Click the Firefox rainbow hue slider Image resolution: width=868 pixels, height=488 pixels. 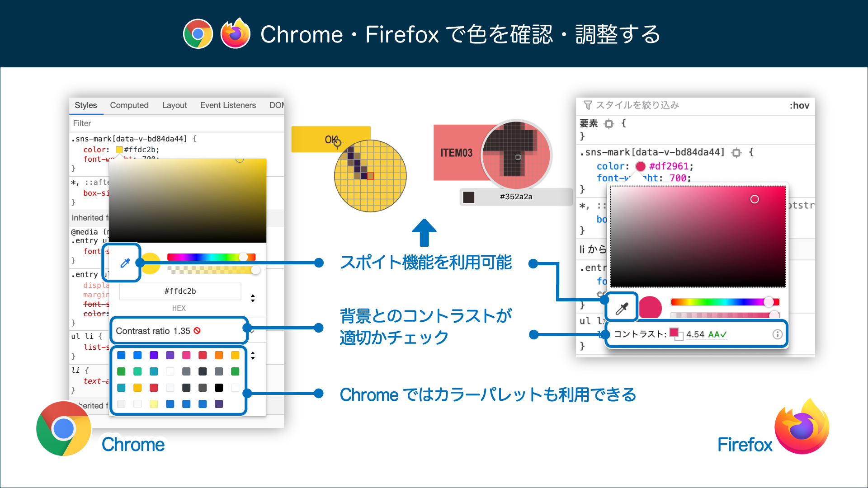(725, 302)
